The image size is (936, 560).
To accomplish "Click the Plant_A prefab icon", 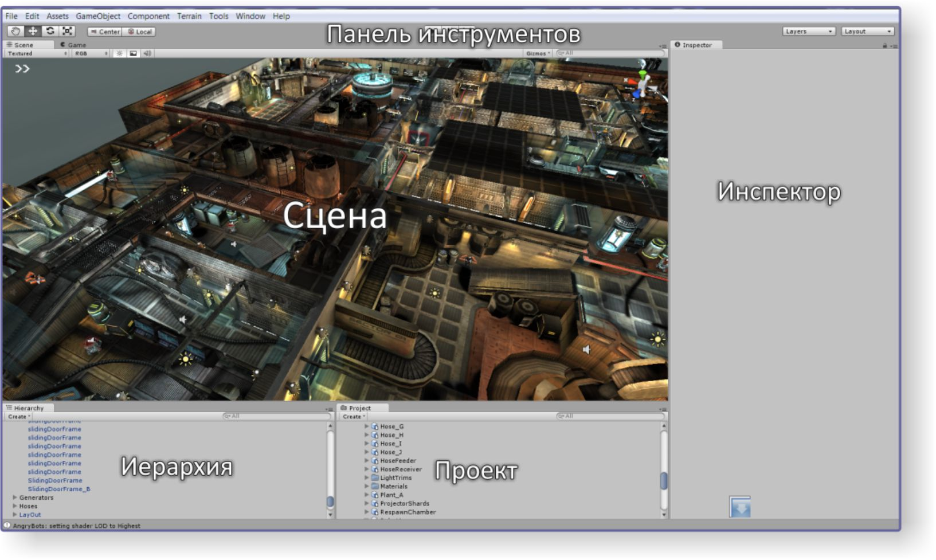I will click(x=375, y=495).
